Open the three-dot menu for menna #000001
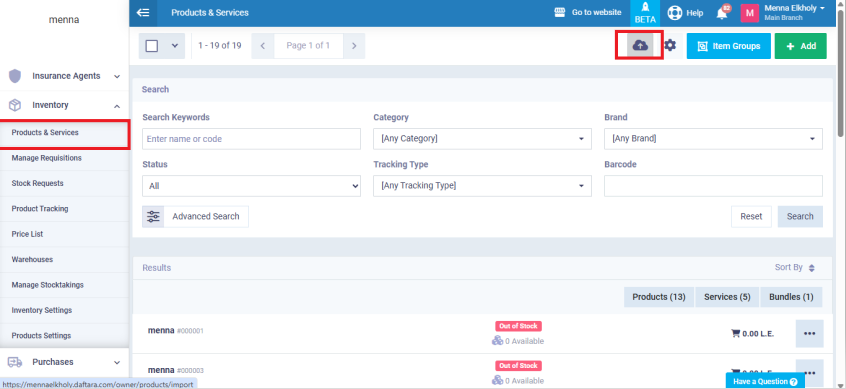Screen dimensions: 846x389 pyautogui.click(x=809, y=333)
